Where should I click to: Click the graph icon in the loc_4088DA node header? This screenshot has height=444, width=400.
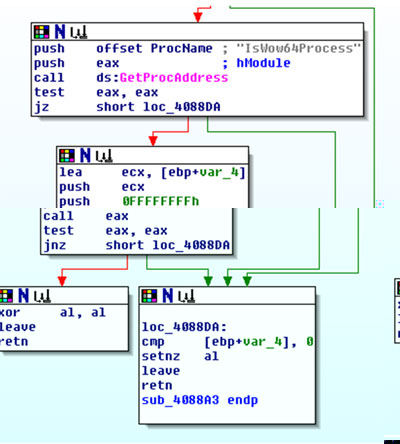(187, 296)
